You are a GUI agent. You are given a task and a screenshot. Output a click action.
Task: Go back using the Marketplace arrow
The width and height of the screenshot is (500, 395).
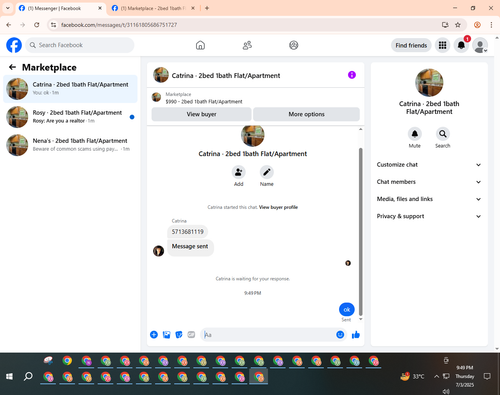[12, 67]
